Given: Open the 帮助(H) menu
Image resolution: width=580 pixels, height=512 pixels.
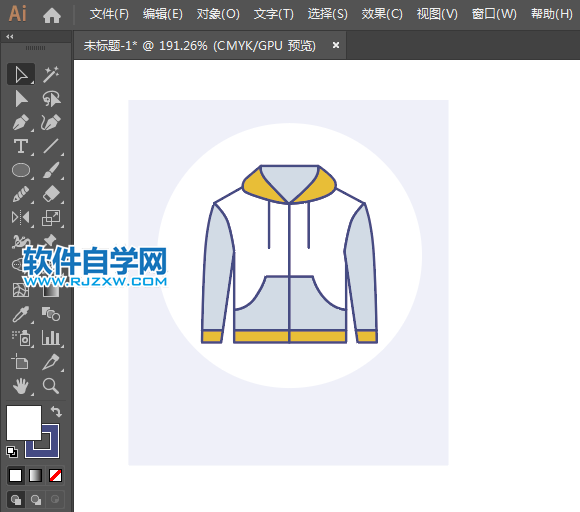Looking at the screenshot, I should point(552,14).
